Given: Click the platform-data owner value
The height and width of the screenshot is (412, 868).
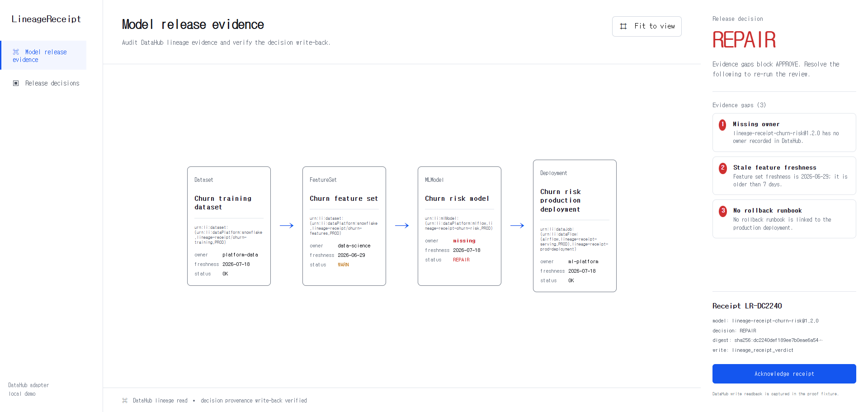Looking at the screenshot, I should pyautogui.click(x=240, y=255).
